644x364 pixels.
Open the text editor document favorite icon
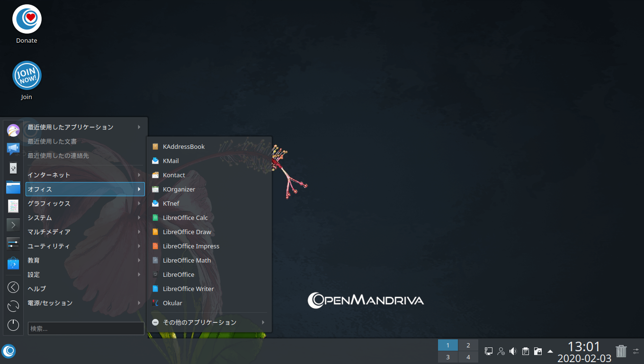[13, 206]
